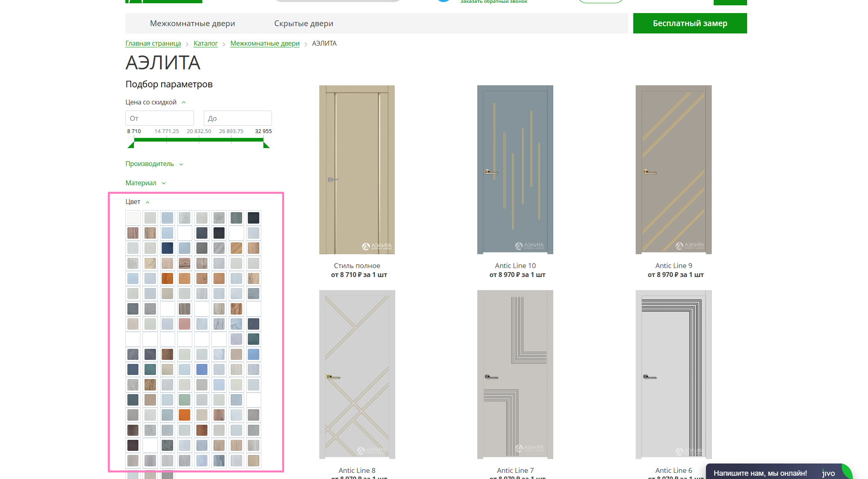Image resolution: width=868 pixels, height=479 pixels.
Task: Click the Antic Line 9 product name
Action: [674, 266]
